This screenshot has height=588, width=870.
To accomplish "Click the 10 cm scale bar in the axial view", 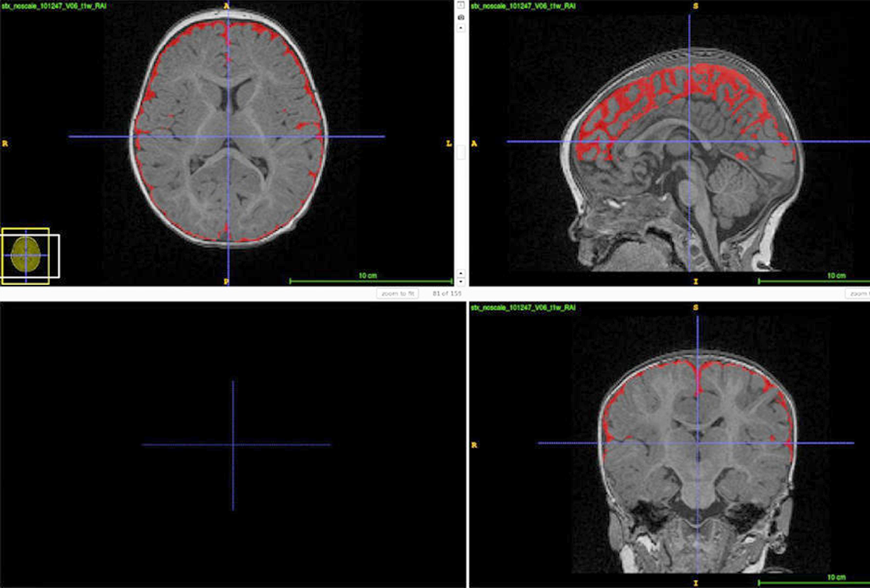I will 371,280.
